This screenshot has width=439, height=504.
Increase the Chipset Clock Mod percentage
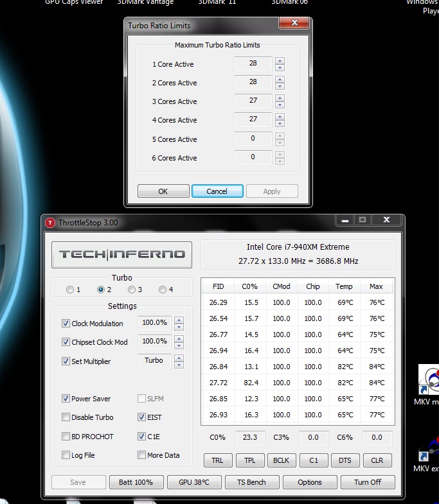(x=179, y=339)
